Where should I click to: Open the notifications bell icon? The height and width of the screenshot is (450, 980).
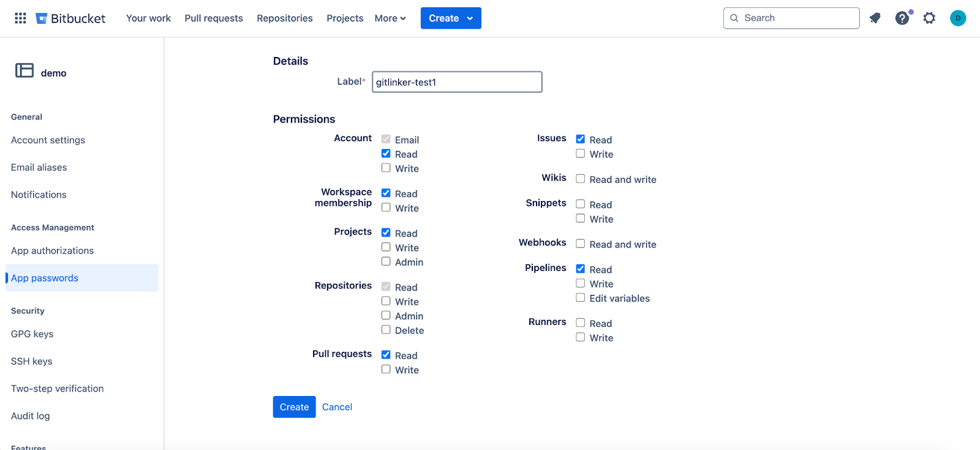pos(875,18)
